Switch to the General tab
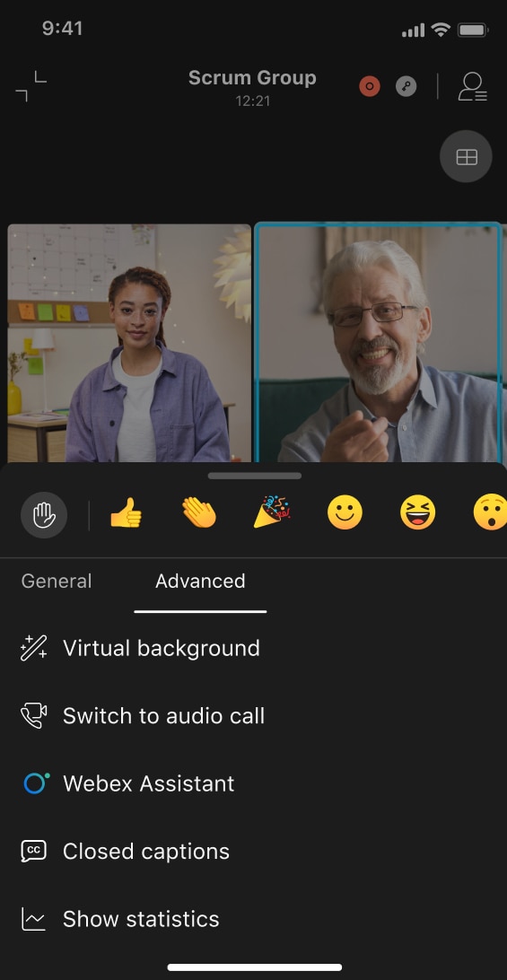Image resolution: width=507 pixels, height=980 pixels. [57, 582]
